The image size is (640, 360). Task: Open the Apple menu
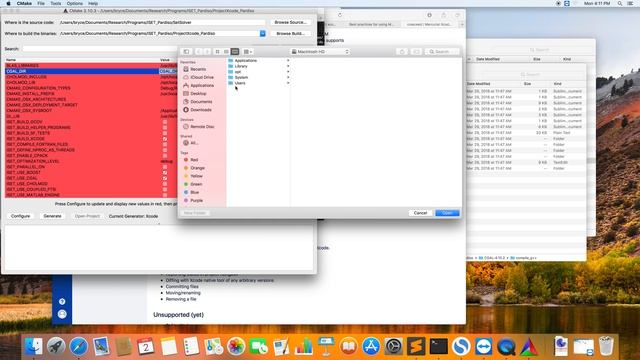(8, 3)
